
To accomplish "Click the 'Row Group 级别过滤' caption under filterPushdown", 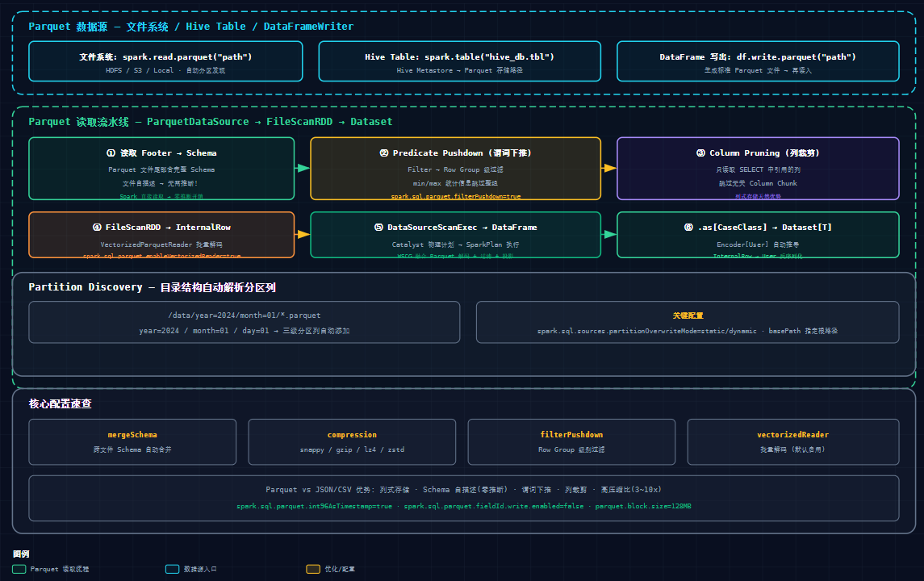I will 571,449.
